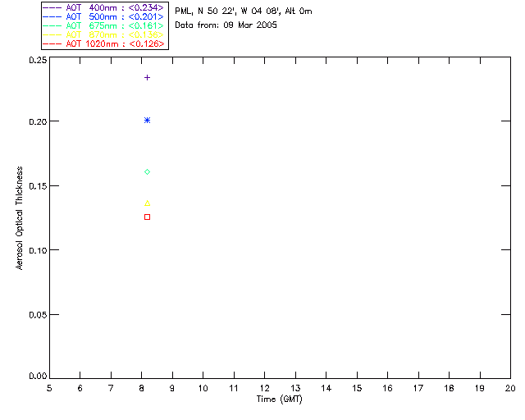This screenshot has width=525, height=420.
Task: Click the red dashed line legend swatch
Action: [x=52, y=43]
